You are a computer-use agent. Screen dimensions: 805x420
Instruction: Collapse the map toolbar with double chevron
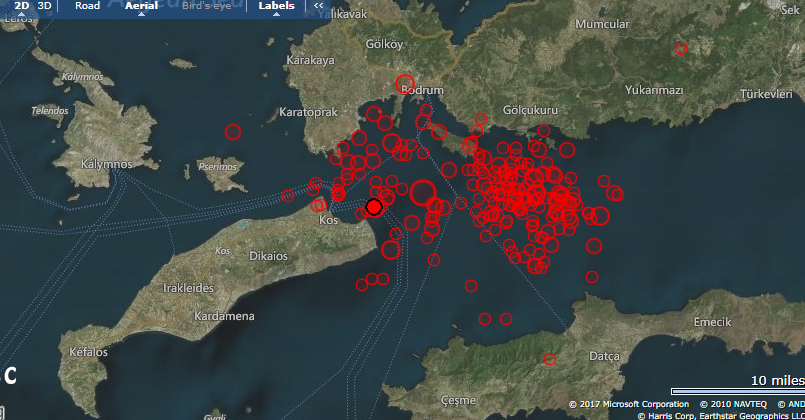[x=318, y=6]
